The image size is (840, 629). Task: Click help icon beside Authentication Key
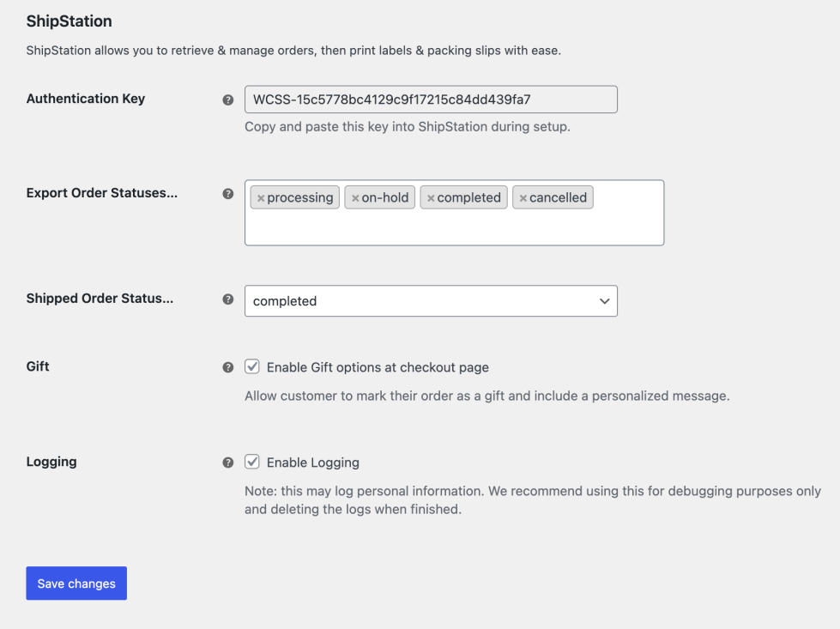click(227, 100)
